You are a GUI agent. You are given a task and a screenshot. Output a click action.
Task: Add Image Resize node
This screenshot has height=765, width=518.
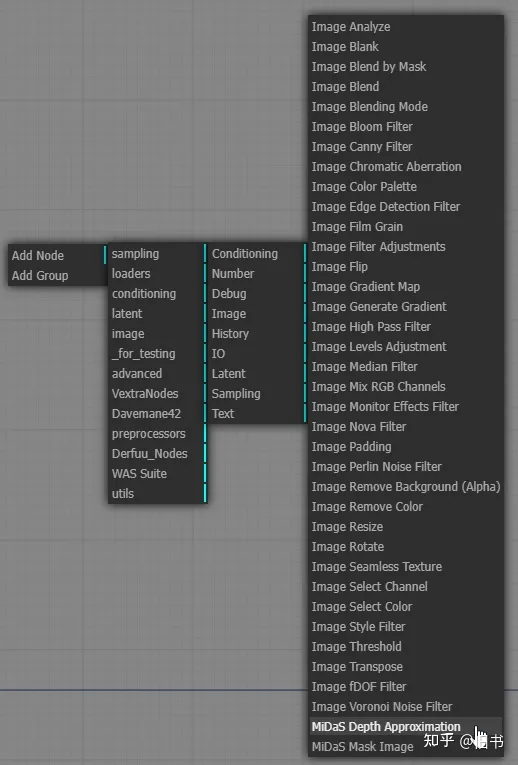(x=406, y=527)
